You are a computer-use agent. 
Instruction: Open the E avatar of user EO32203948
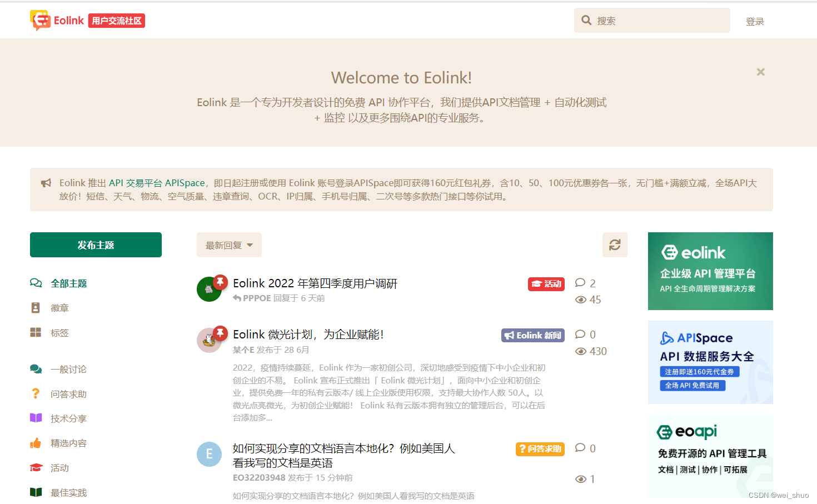(209, 454)
